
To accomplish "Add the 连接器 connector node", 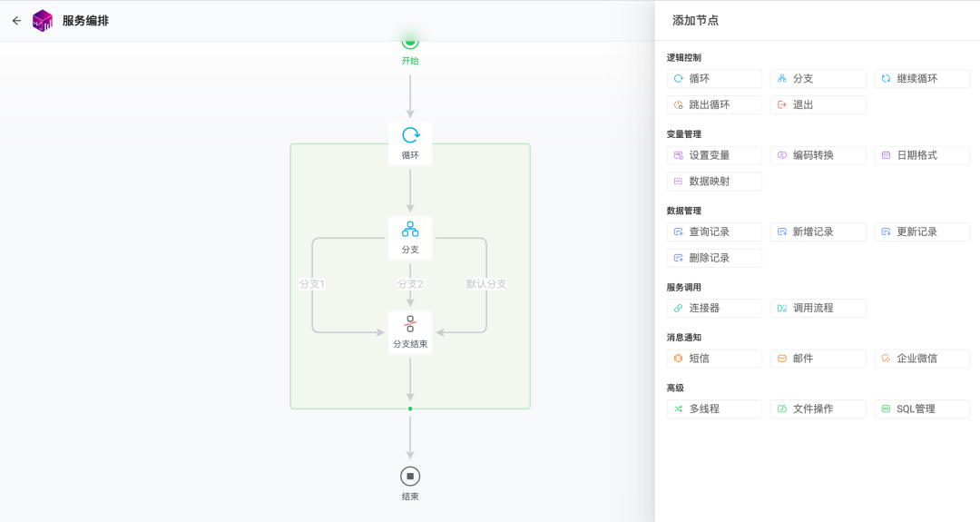I will [x=714, y=308].
